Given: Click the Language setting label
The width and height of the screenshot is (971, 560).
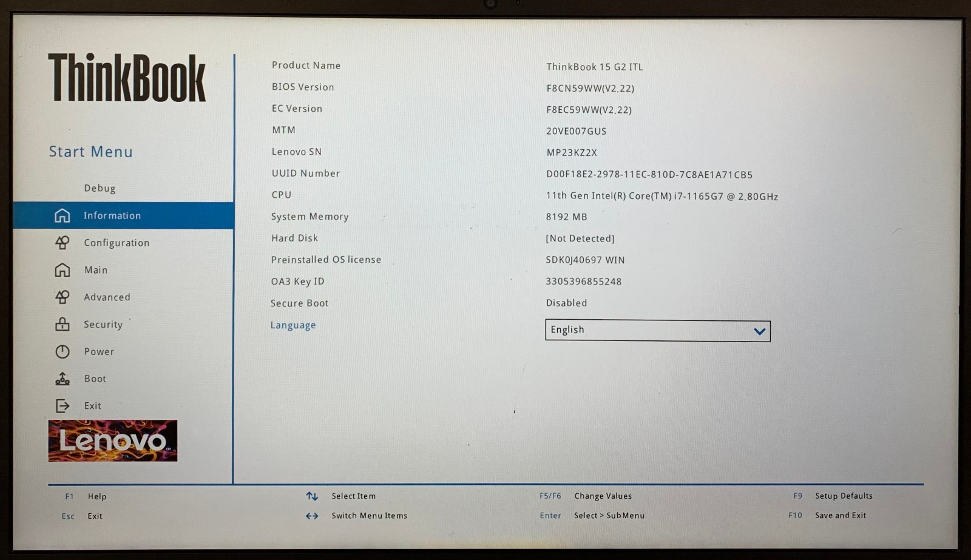Looking at the screenshot, I should pos(293,325).
